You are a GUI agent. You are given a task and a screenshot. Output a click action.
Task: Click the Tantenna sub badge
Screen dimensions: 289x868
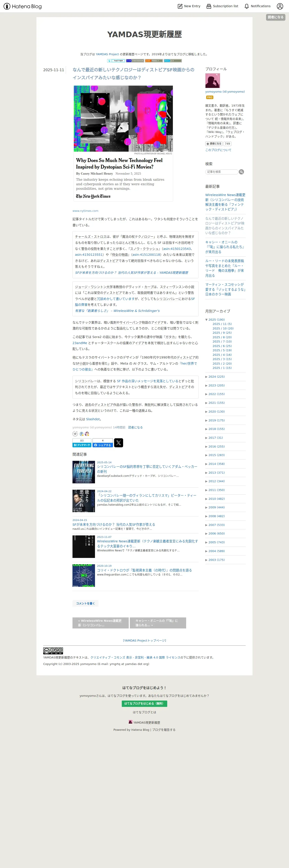pos(135,61)
